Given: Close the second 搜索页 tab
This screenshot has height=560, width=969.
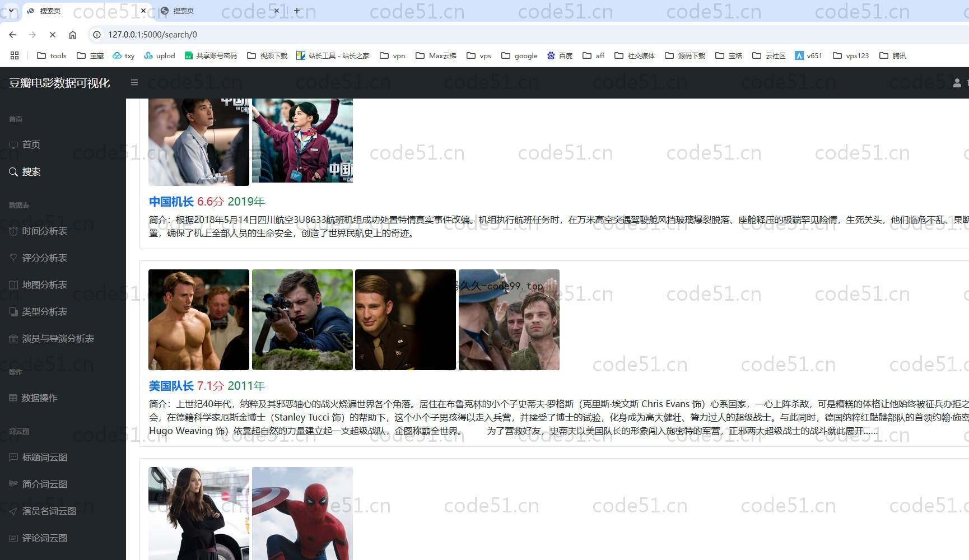Looking at the screenshot, I should tap(277, 11).
